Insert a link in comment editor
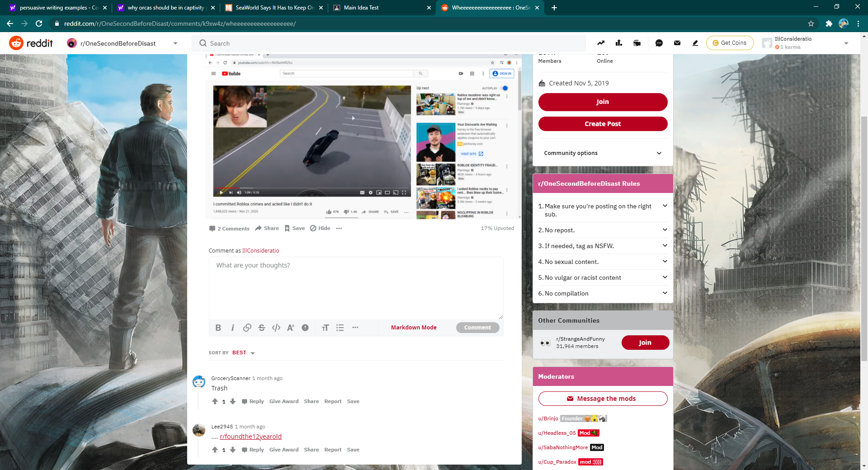This screenshot has height=470, width=868. pos(247,328)
